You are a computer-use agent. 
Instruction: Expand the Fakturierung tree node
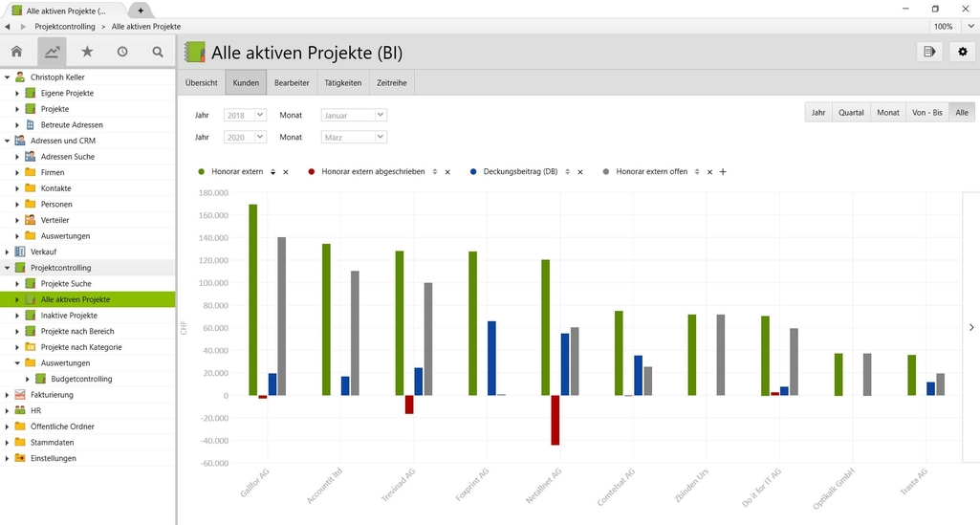point(8,395)
